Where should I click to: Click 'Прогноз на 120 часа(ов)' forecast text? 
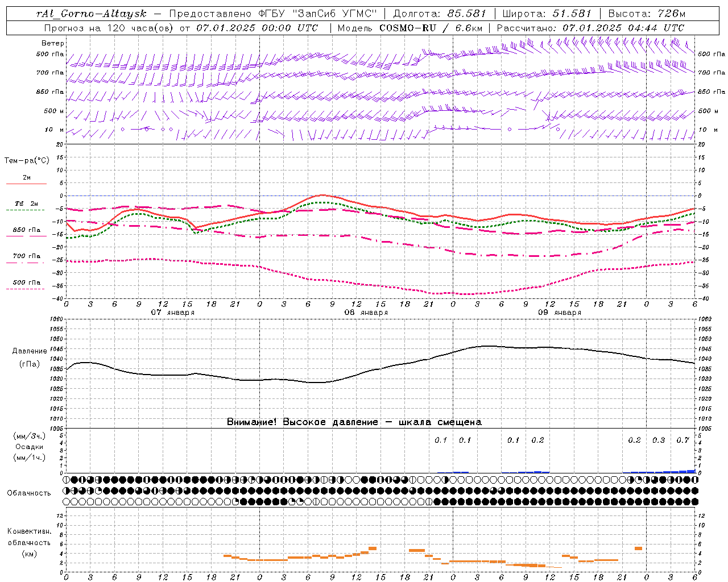point(110,28)
